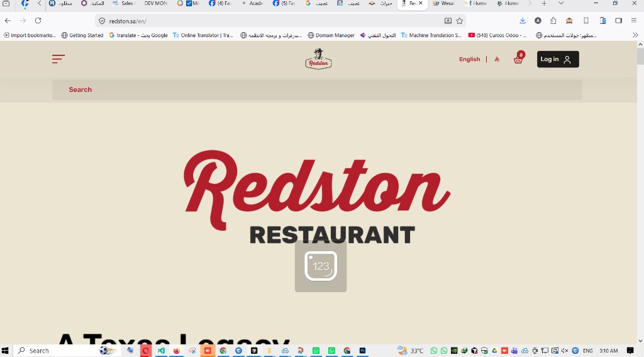Switch to the Sales tab

coord(123,3)
